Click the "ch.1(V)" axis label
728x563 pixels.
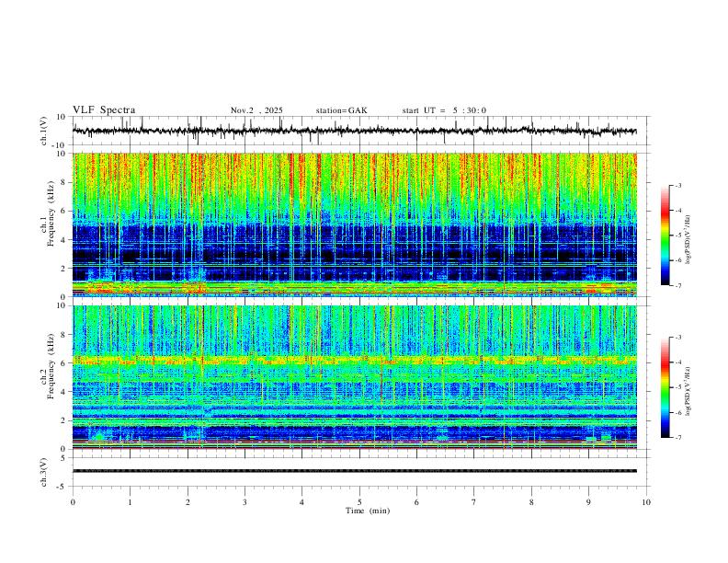44,131
